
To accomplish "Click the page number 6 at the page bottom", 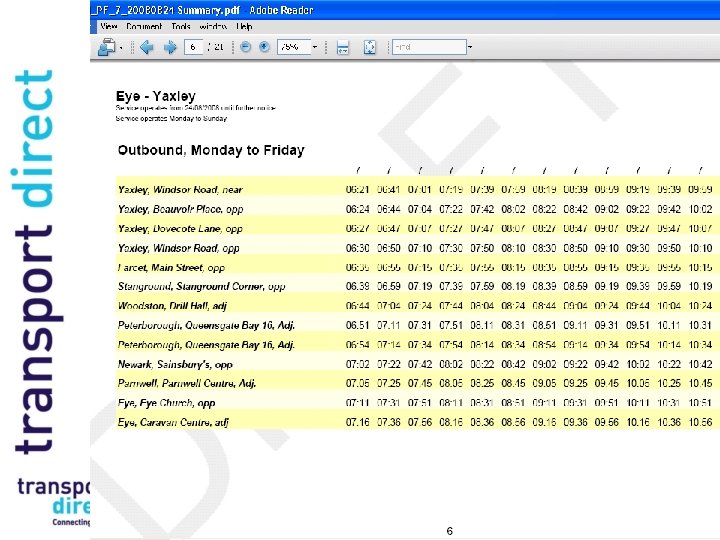I will tap(450, 531).
